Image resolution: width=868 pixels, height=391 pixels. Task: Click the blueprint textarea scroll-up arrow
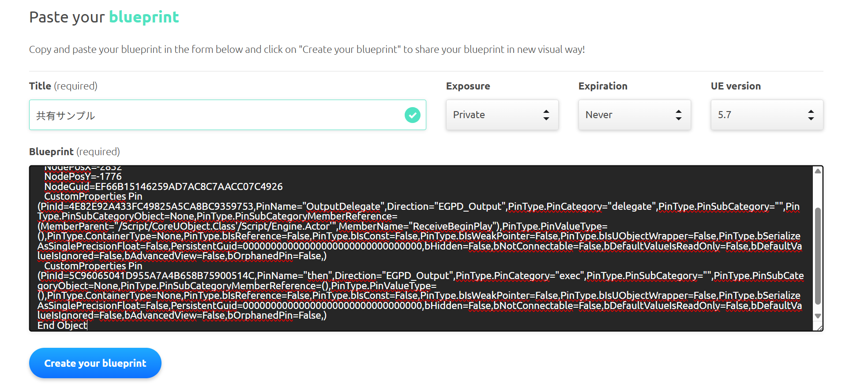coord(818,171)
